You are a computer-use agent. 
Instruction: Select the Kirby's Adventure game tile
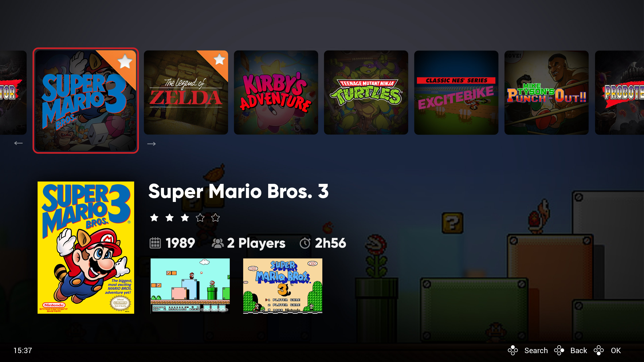276,93
